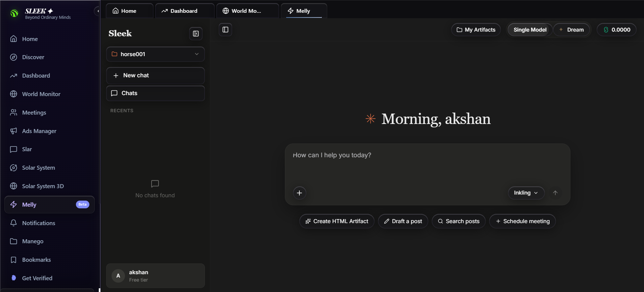Open the Chats list
Screen dimensions: 644x292
(156, 93)
